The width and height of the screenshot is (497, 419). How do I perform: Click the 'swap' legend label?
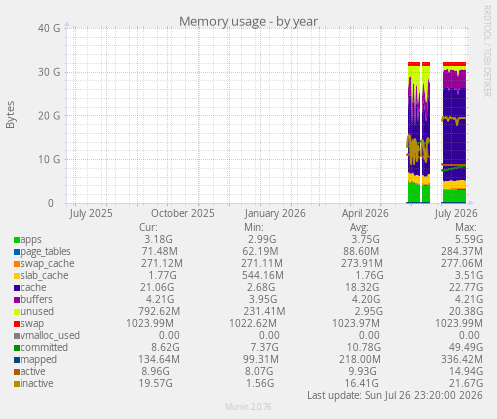pos(32,324)
